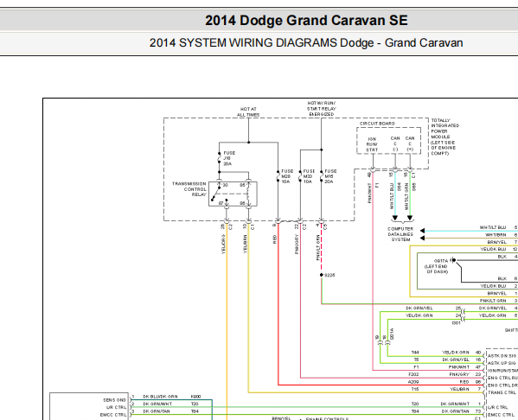Image resolution: width=518 pixels, height=420 pixels.
Task: Click the Hot W/ Run/Start Relay Energized label
Action: tap(322, 109)
